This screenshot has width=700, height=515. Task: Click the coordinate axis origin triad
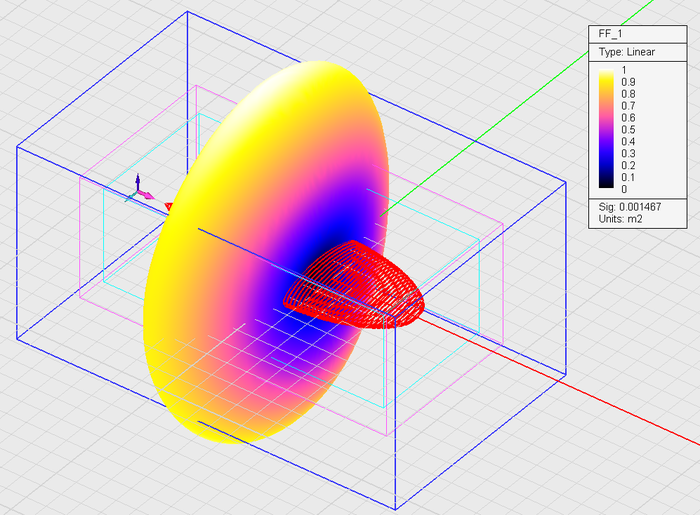(x=139, y=190)
